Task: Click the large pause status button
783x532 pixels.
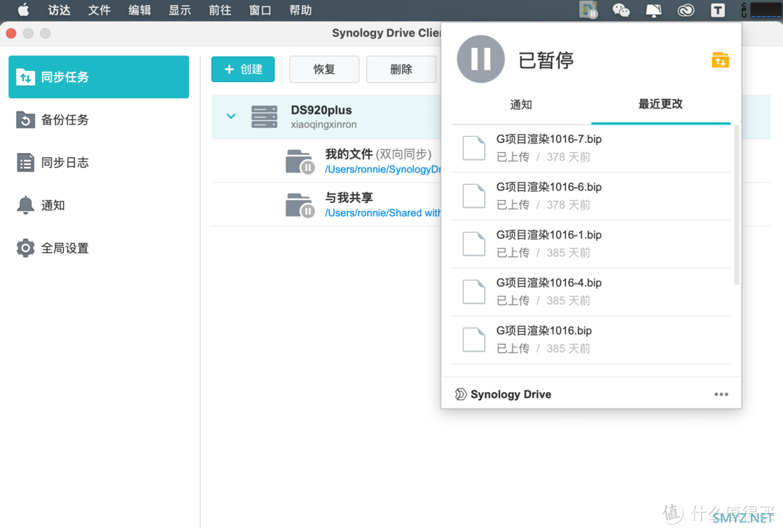Action: click(x=481, y=59)
